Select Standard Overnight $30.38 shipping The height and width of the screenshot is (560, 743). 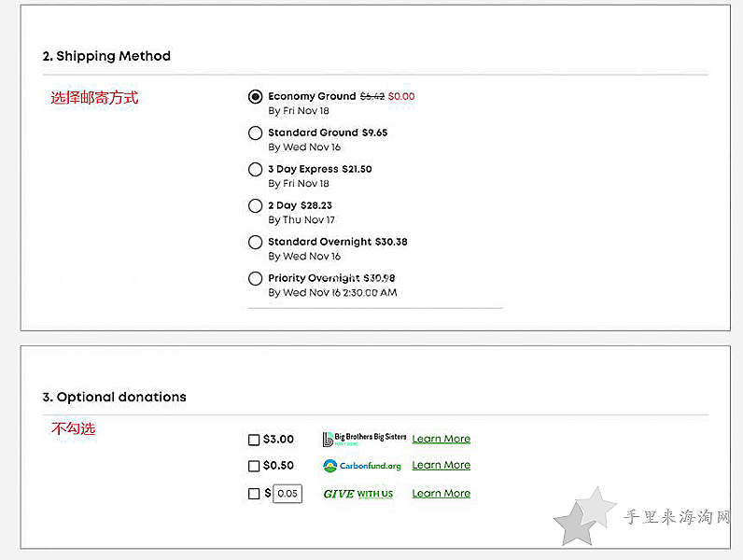255,242
